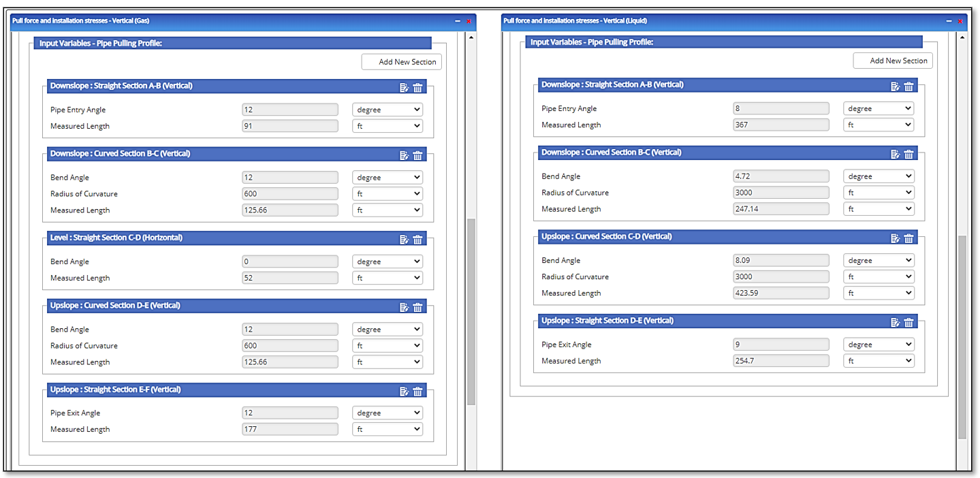This screenshot has height=478, width=980.
Task: Edit Level Straight Section C-D (Horizontal)
Action: (404, 239)
